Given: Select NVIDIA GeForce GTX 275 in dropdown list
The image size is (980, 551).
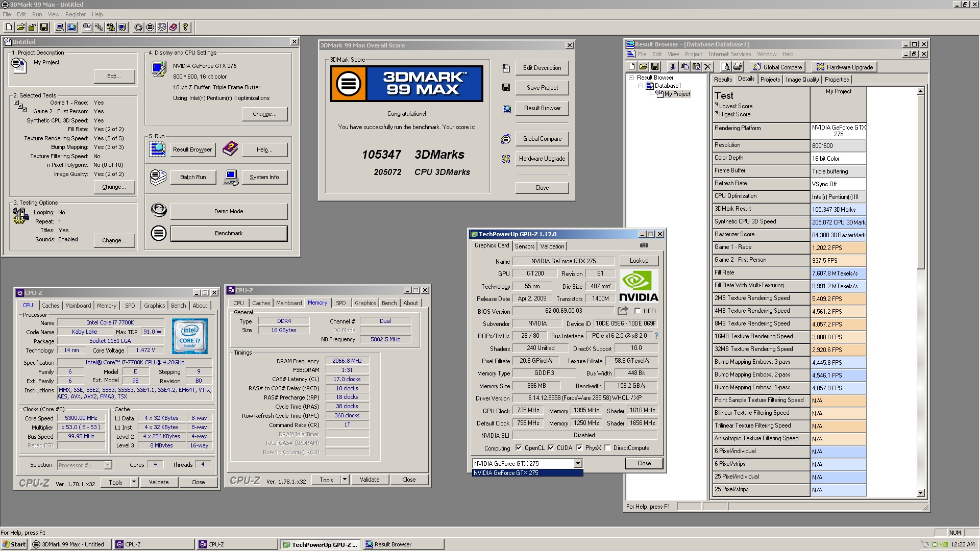Looking at the screenshot, I should point(528,473).
